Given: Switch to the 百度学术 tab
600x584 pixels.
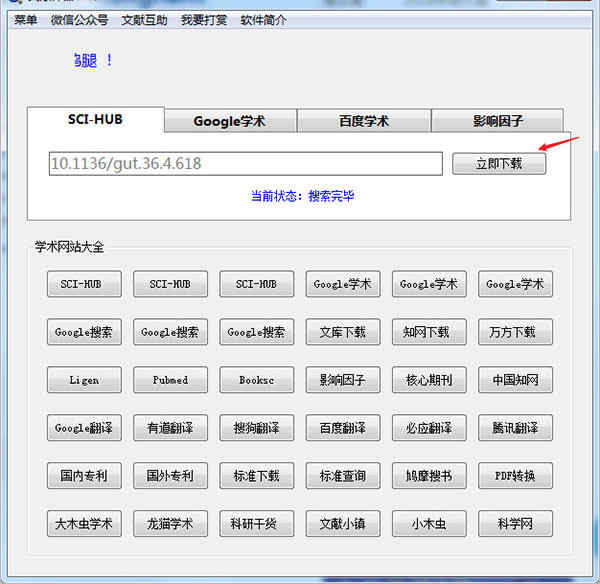Looking at the screenshot, I should click(x=364, y=121).
